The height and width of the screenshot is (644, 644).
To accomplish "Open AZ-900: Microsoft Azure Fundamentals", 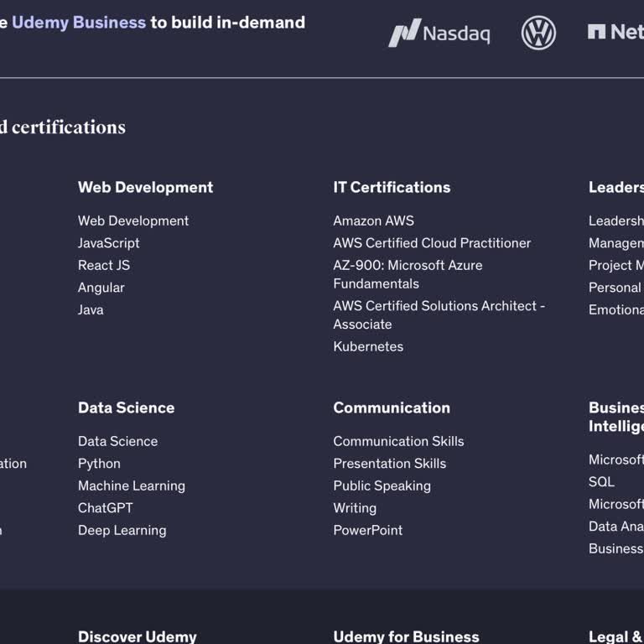I will point(408,274).
